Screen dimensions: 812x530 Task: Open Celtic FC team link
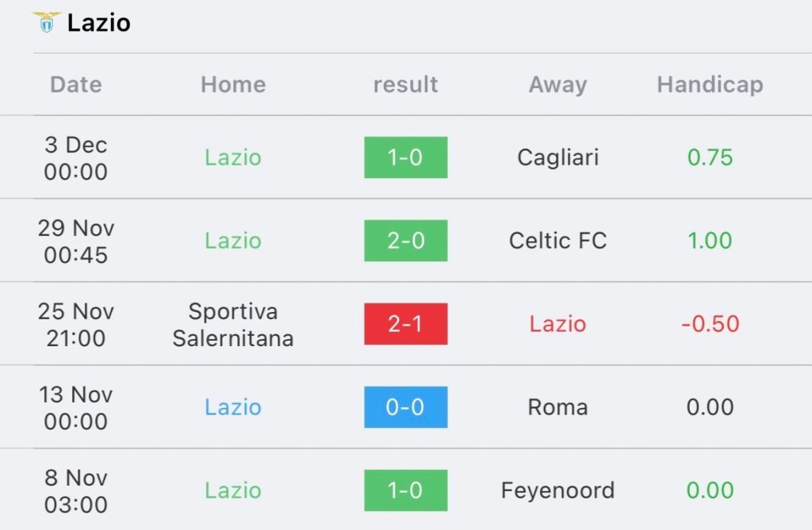pyautogui.click(x=557, y=241)
